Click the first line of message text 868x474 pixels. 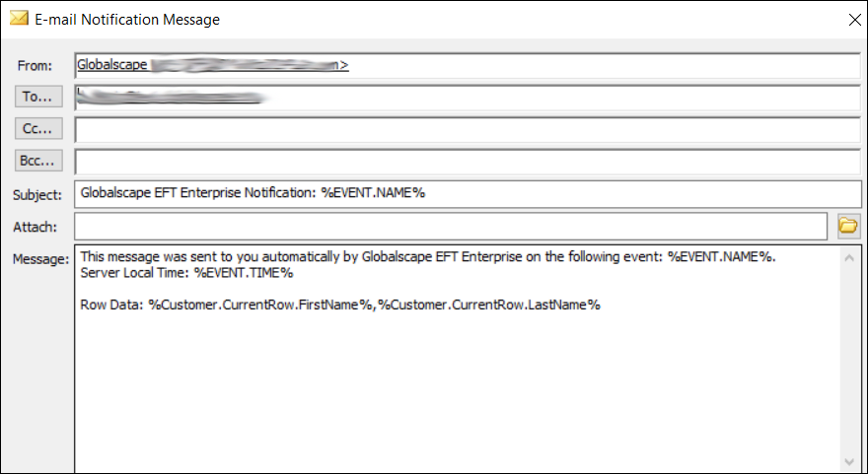coord(428,257)
